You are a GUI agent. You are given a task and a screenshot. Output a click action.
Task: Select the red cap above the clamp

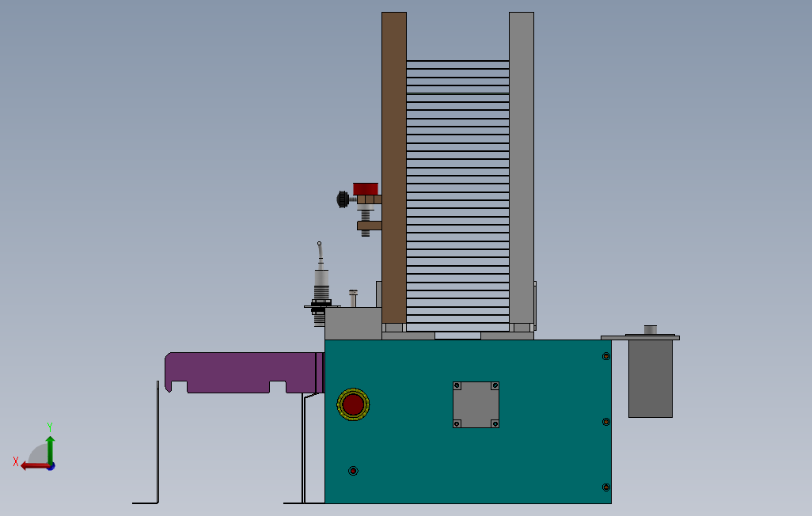[366, 188]
